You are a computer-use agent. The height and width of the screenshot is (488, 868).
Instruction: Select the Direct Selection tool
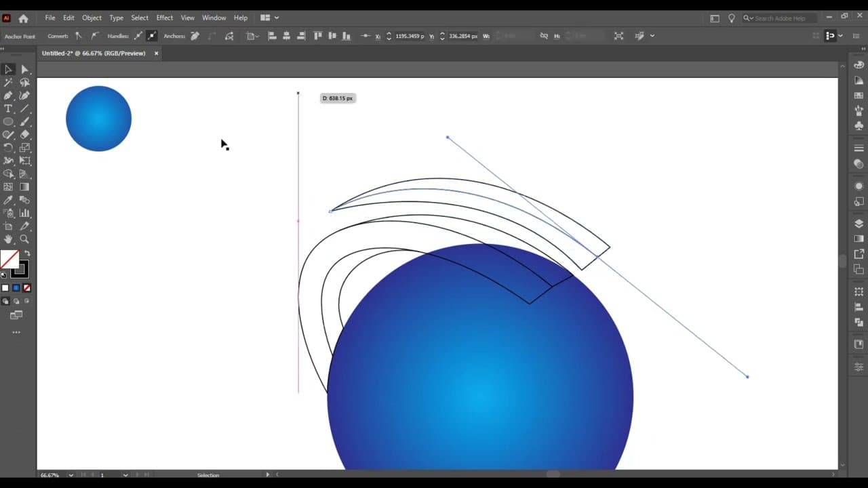[25, 69]
